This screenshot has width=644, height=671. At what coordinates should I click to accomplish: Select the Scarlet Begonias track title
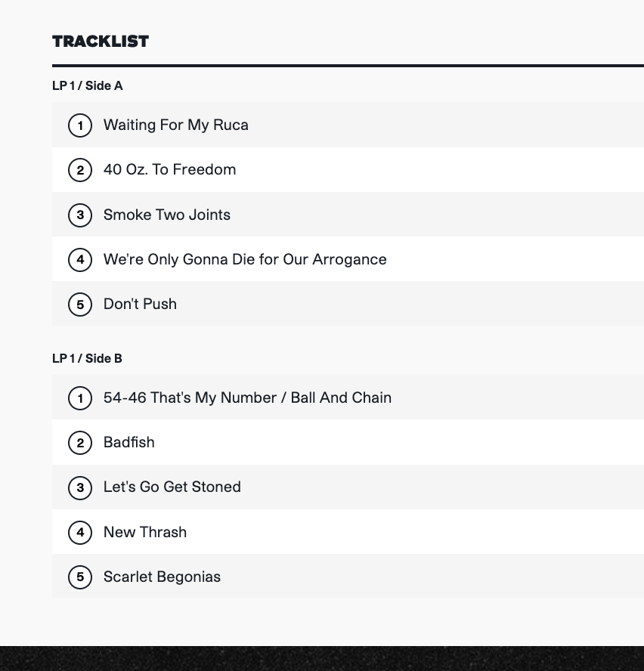[x=162, y=577]
